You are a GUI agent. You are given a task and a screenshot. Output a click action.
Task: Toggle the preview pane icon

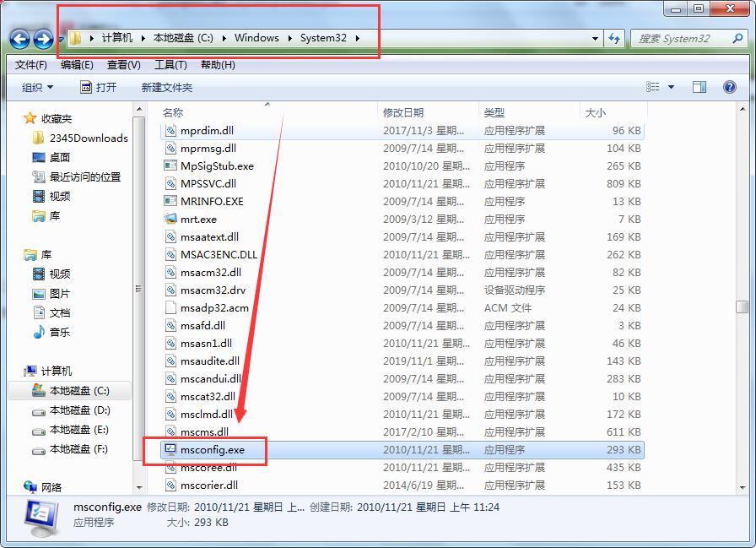point(699,87)
